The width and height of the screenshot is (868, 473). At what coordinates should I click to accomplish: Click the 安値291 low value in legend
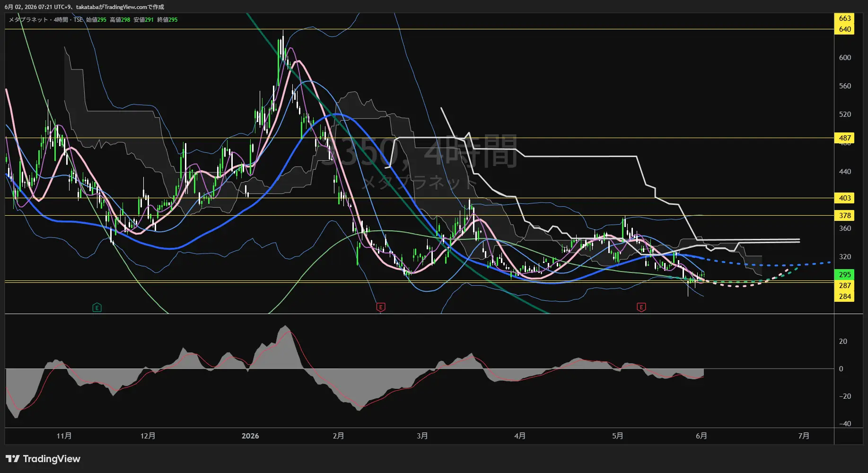(x=143, y=20)
